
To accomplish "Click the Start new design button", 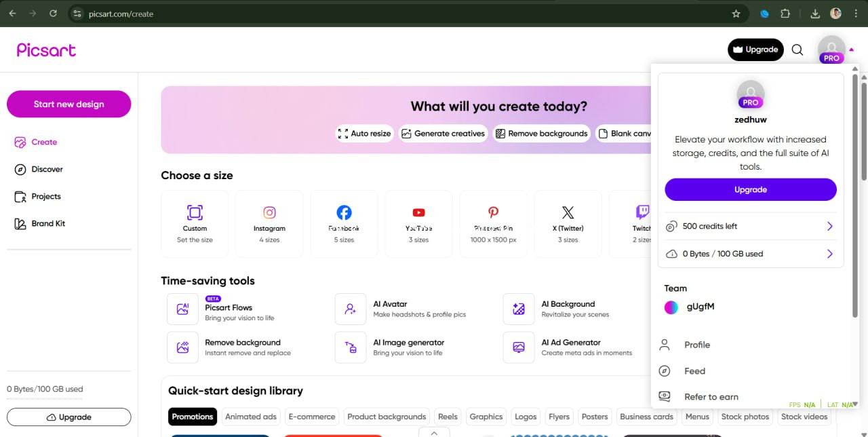I will 68,104.
